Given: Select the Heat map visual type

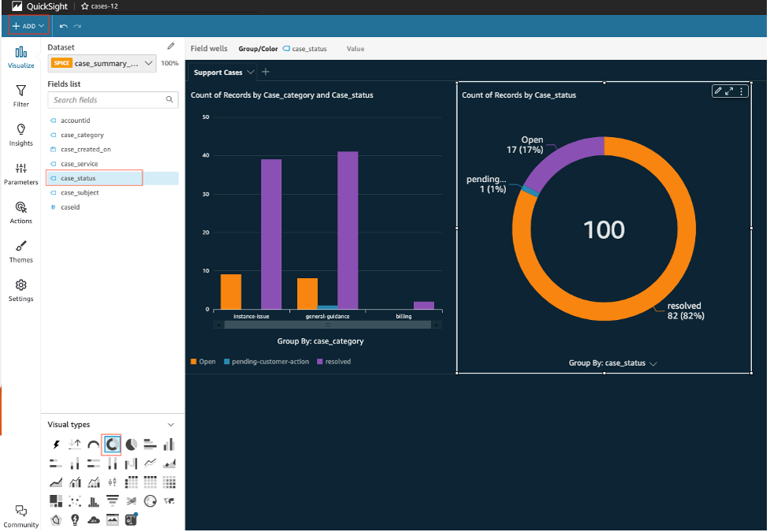Looking at the screenshot, I should (x=169, y=482).
